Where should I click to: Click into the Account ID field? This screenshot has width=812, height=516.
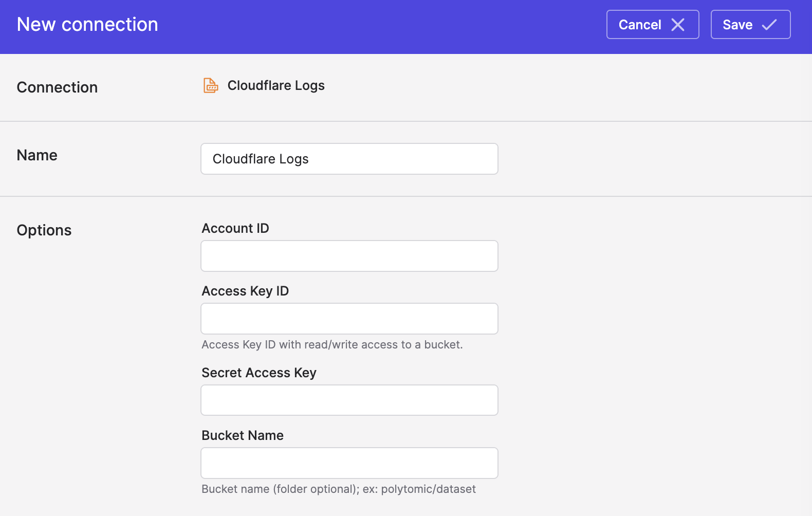(x=349, y=256)
